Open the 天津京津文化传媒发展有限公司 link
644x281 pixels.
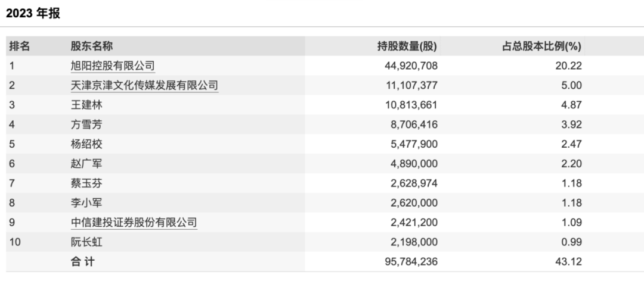[144, 85]
